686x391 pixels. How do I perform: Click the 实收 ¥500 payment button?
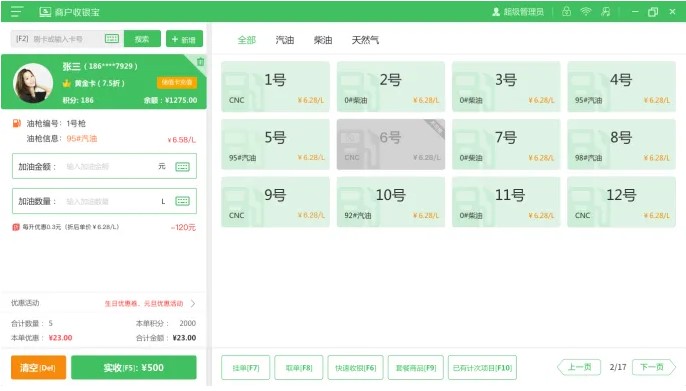click(134, 367)
